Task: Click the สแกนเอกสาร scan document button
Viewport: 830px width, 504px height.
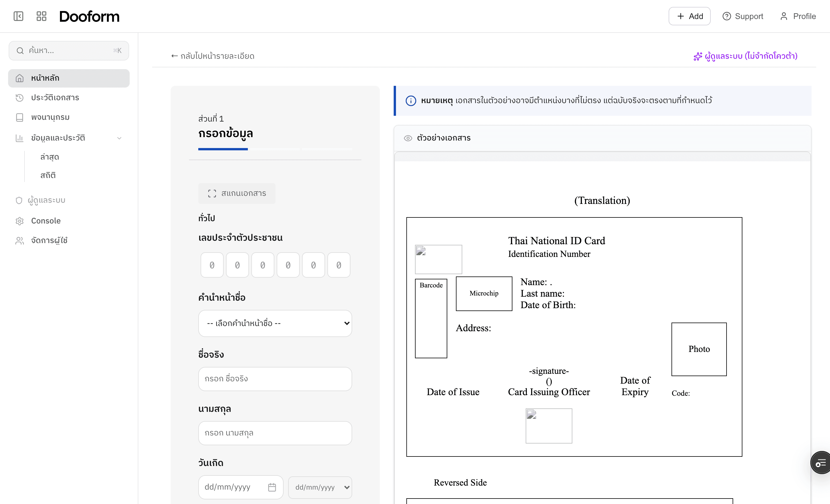Action: [237, 193]
